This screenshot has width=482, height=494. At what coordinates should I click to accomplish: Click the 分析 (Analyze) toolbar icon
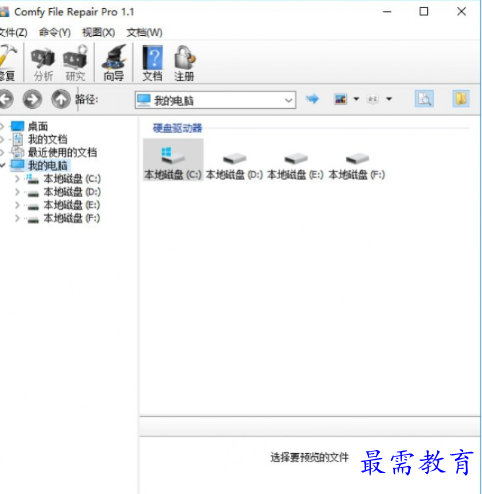coord(43,63)
